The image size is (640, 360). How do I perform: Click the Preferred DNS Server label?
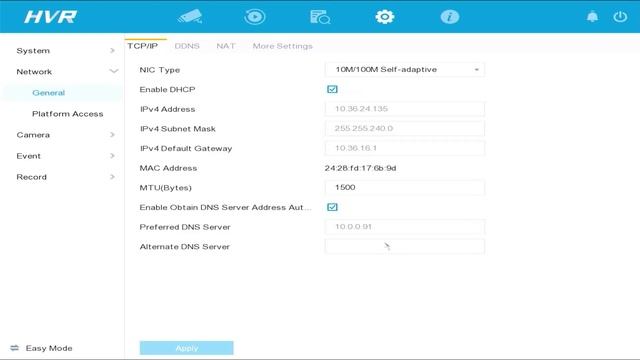pos(185,227)
